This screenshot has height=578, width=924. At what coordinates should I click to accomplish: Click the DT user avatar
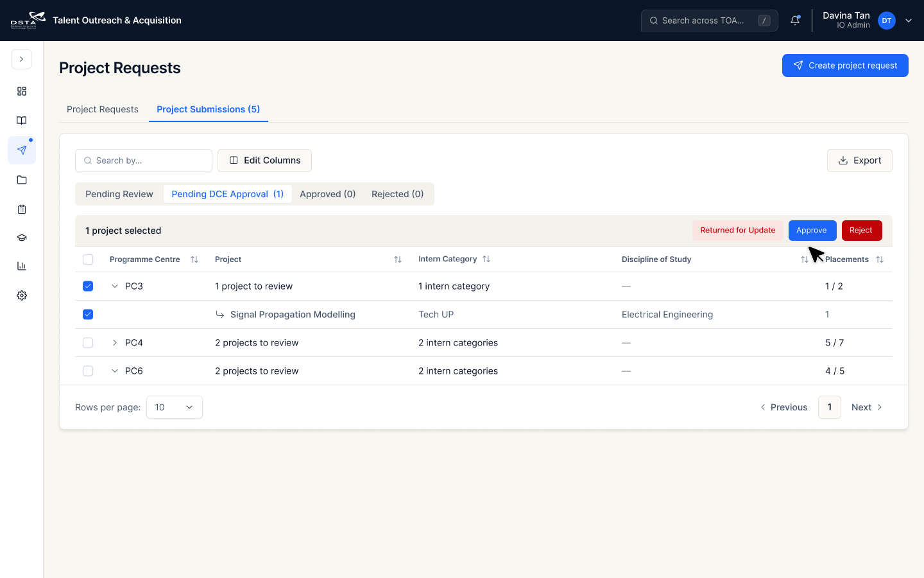point(886,21)
